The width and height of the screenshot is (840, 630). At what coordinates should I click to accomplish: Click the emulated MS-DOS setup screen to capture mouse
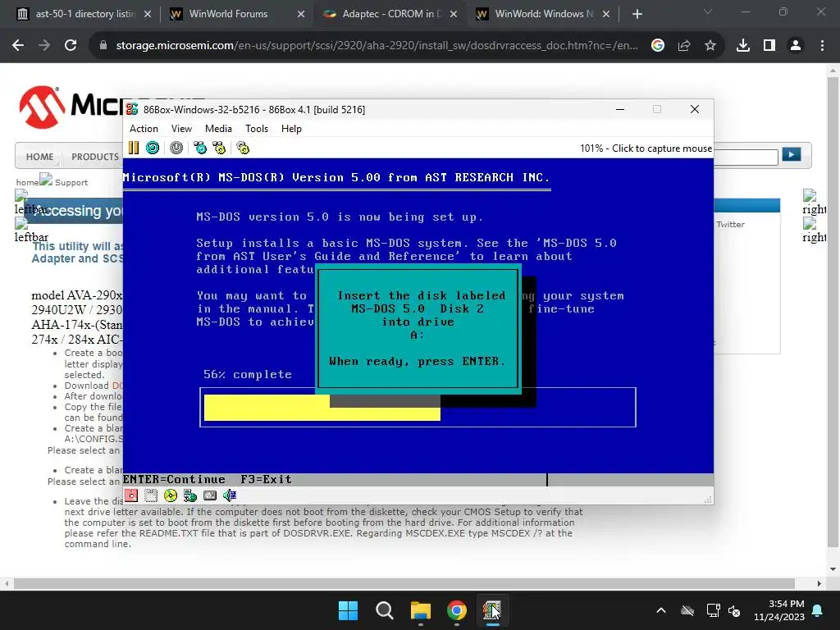click(x=418, y=322)
